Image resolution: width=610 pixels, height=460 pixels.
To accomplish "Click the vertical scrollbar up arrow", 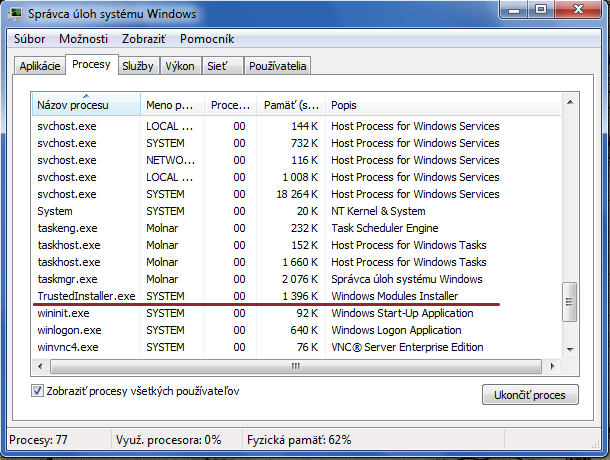I will click(569, 102).
